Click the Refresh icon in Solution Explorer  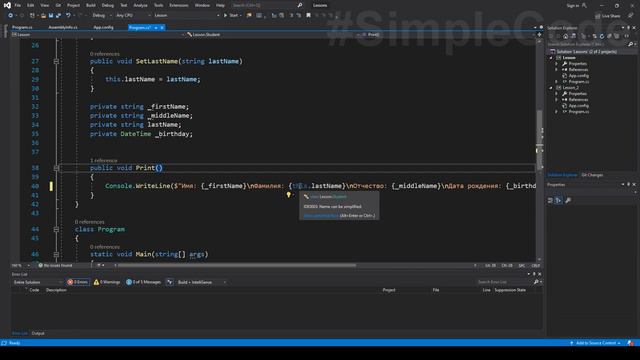click(x=602, y=36)
